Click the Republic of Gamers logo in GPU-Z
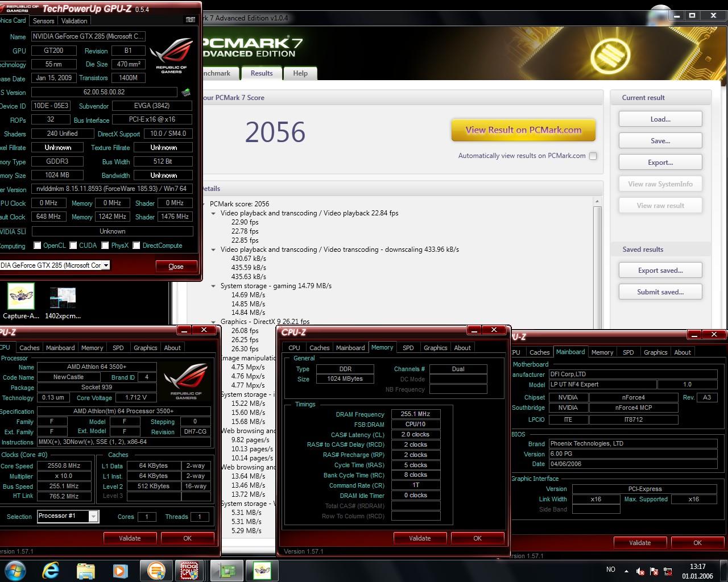 171,56
